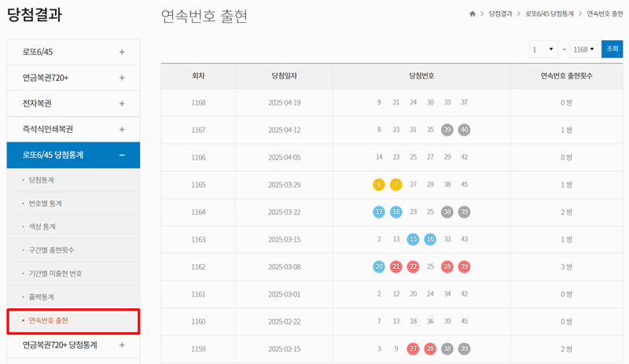Viewport: 629px width, 364px height.
Task: Click gray ball 38 in round 1164
Action: (x=447, y=212)
